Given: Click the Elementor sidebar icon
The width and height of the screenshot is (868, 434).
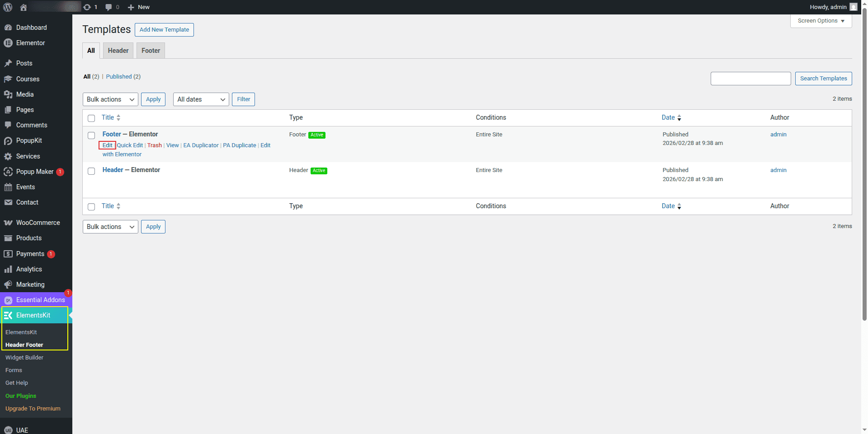Looking at the screenshot, I should coord(8,43).
